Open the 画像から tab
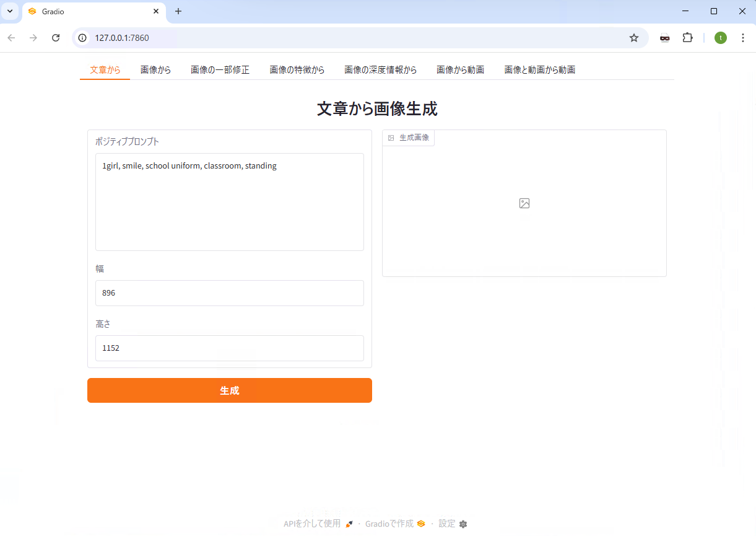 point(155,70)
